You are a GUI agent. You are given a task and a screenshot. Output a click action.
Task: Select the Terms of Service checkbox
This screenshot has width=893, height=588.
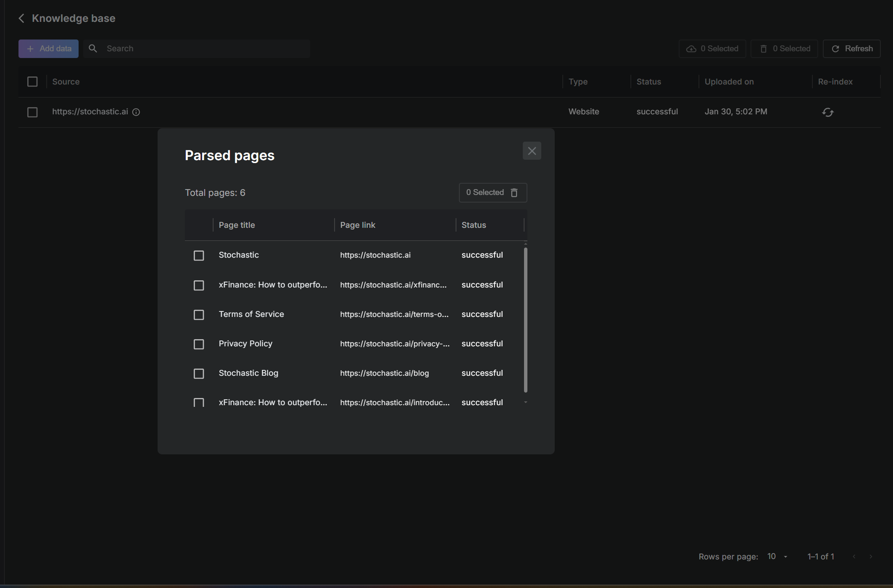(x=199, y=315)
